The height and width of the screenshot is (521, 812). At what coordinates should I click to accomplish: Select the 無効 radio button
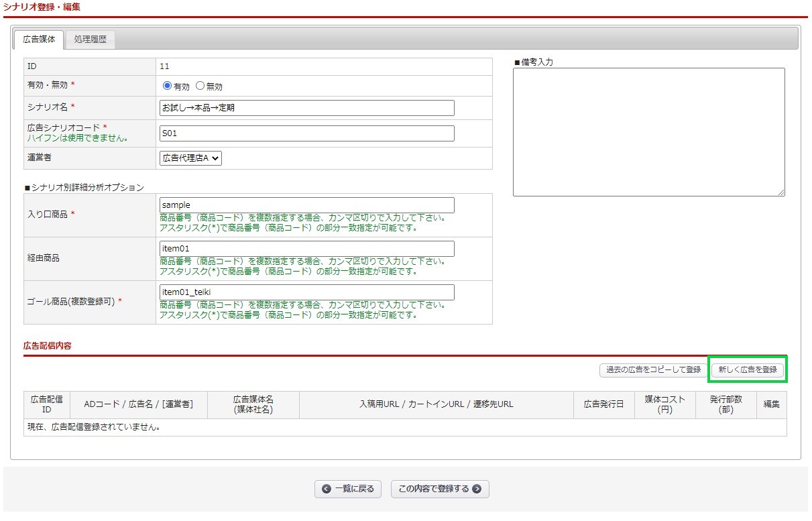[x=200, y=86]
